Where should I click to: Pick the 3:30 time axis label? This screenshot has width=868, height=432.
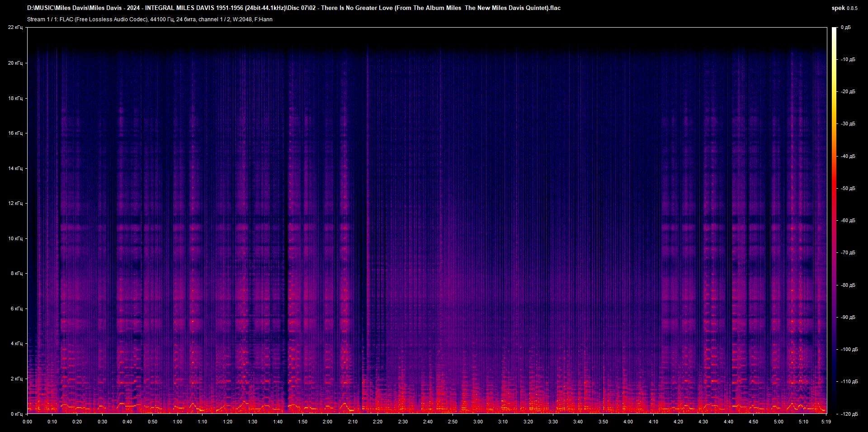tap(553, 422)
